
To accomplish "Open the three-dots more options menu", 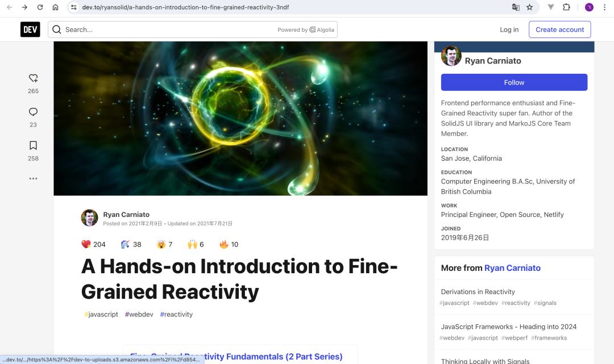I will (x=33, y=178).
